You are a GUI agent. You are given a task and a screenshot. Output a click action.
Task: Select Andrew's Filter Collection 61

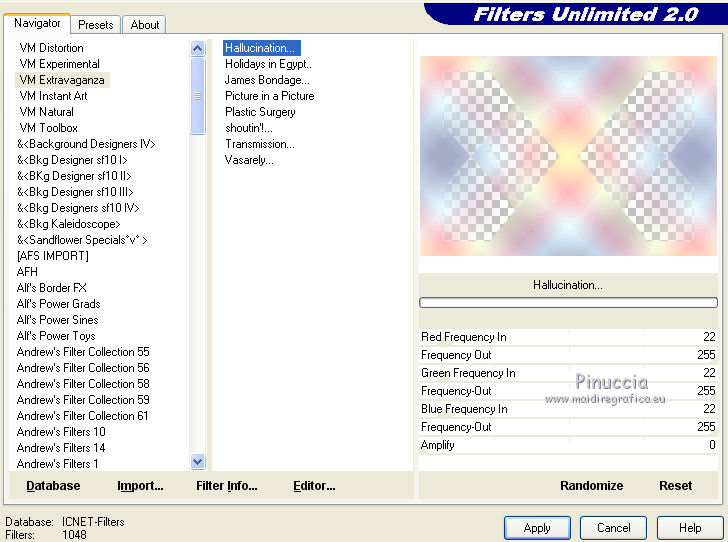83,416
